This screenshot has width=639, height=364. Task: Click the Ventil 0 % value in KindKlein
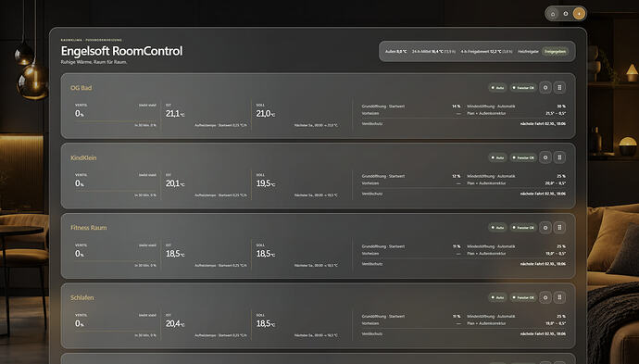click(x=80, y=183)
